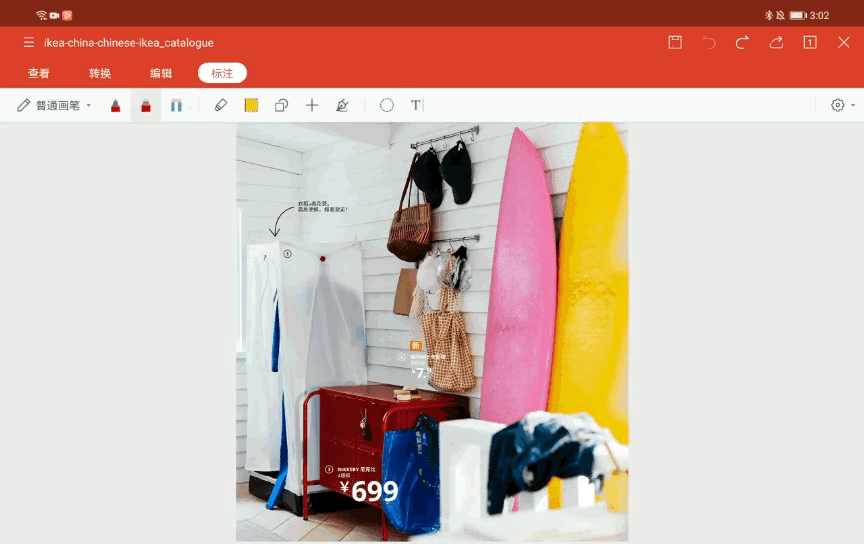
Task: Undo the last action
Action: (709, 43)
